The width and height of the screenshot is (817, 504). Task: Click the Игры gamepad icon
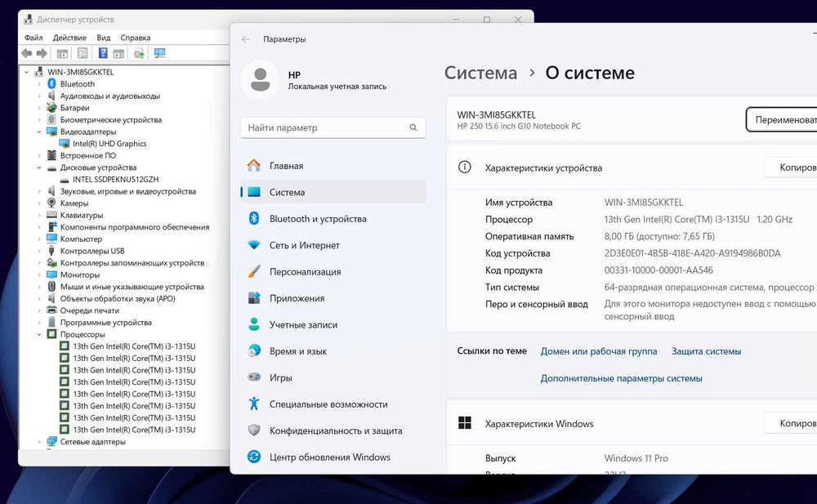254,377
